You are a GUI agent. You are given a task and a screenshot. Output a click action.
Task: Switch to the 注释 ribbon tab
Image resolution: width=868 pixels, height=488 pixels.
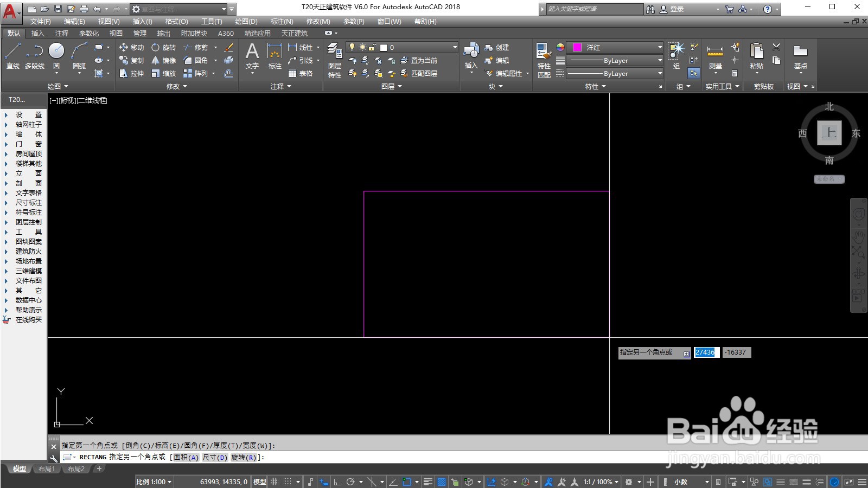click(x=62, y=34)
